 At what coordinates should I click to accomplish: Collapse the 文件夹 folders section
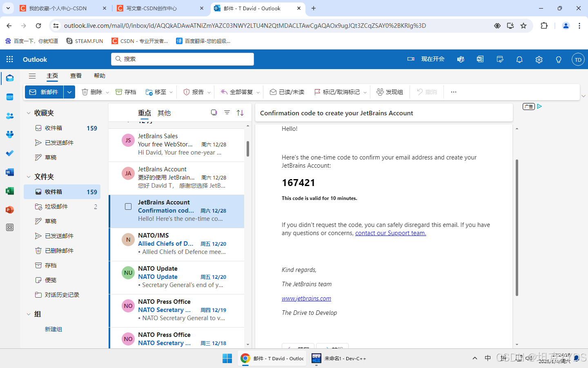tap(29, 177)
